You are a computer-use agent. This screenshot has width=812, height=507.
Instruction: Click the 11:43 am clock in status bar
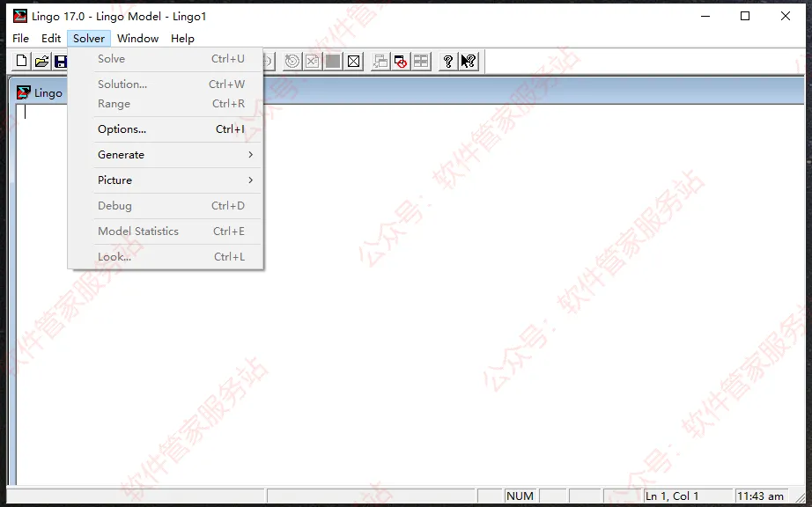761,496
